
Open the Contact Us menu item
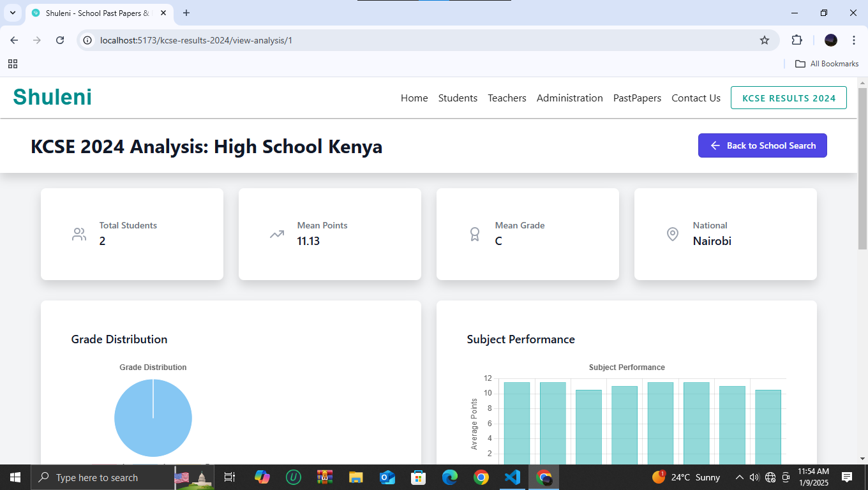696,98
